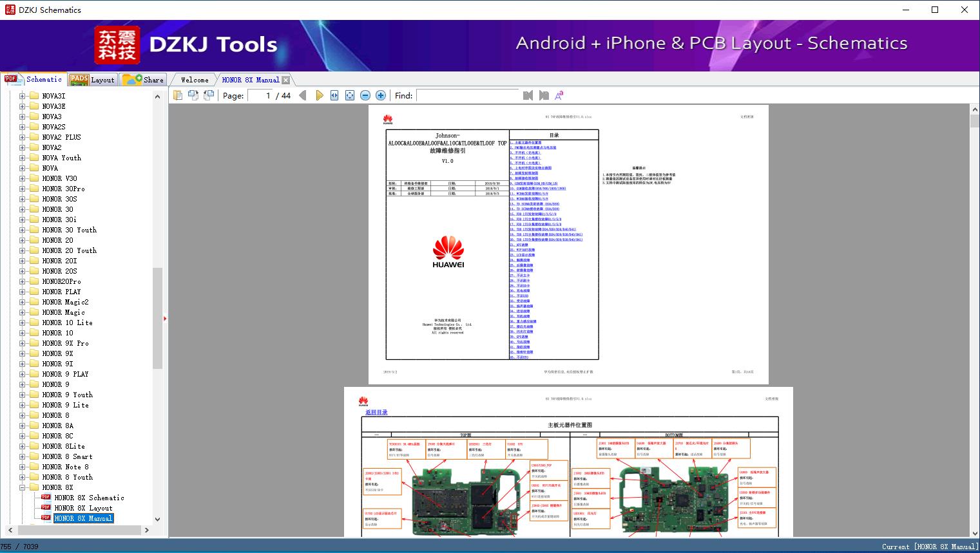The image size is (980, 553).
Task: Toggle match case in Find
Action: (559, 95)
